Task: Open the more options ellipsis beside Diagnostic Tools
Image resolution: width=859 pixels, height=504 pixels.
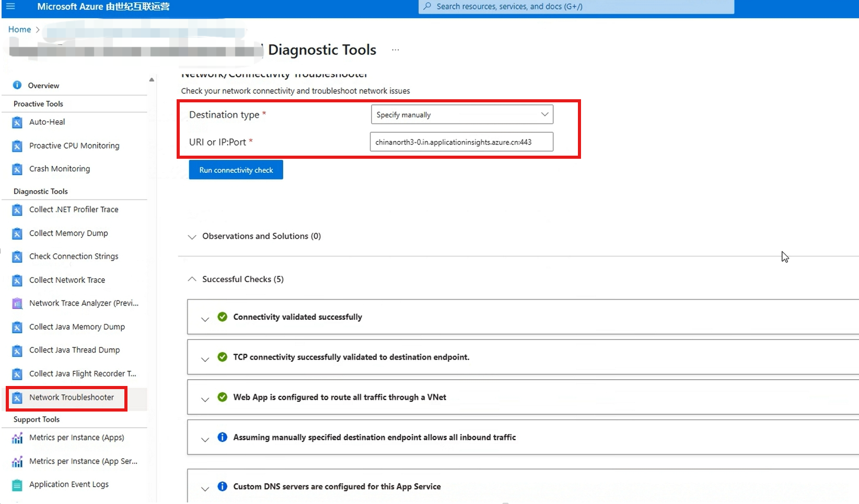Action: 396,50
